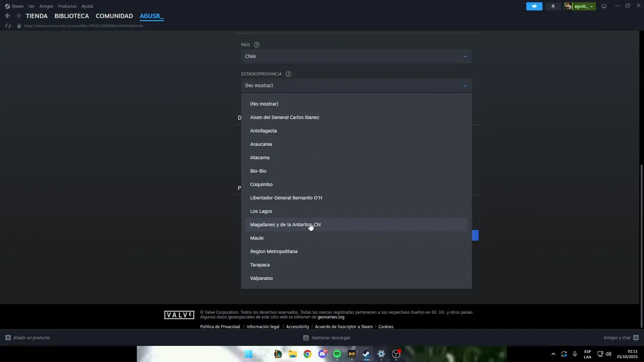The width and height of the screenshot is (644, 362).
Task: Choose Bio-Bio from the list
Action: pos(356,171)
